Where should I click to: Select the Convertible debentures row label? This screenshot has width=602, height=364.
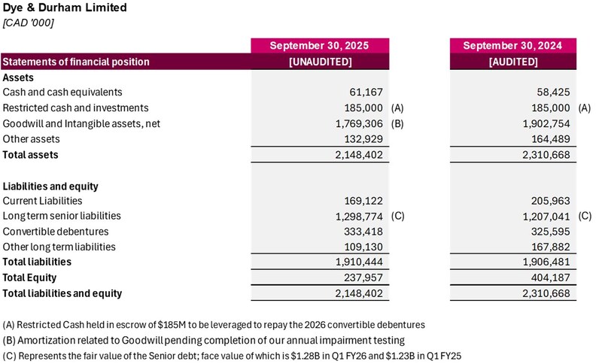click(x=56, y=232)
